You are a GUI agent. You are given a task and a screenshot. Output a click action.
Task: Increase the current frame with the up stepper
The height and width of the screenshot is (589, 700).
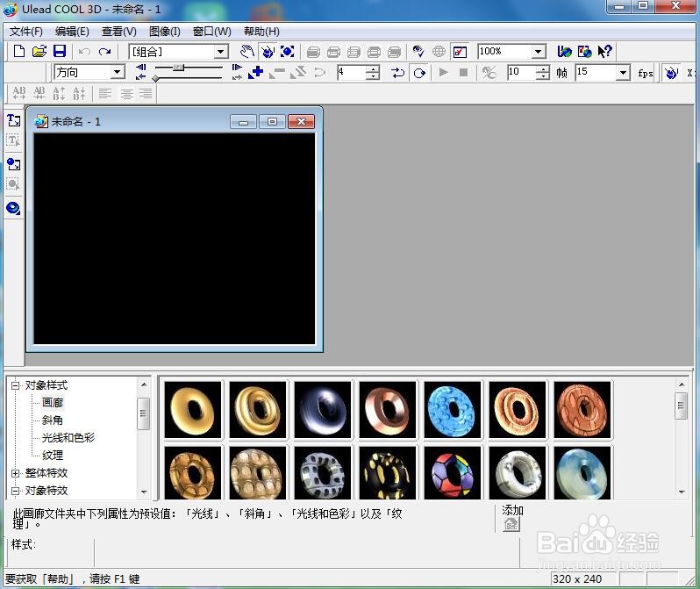coord(372,68)
